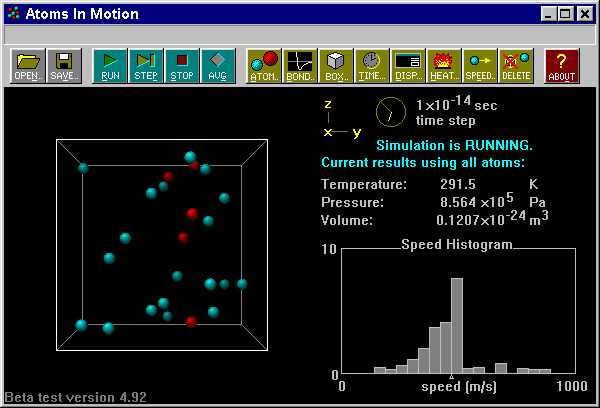
Task: Click the Delete atoms icon
Action: 516,65
